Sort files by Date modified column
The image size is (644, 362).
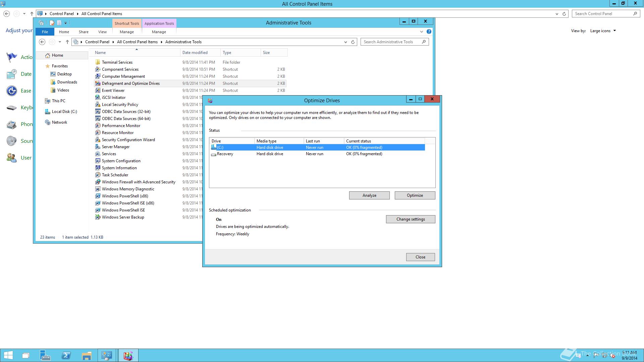(200, 53)
